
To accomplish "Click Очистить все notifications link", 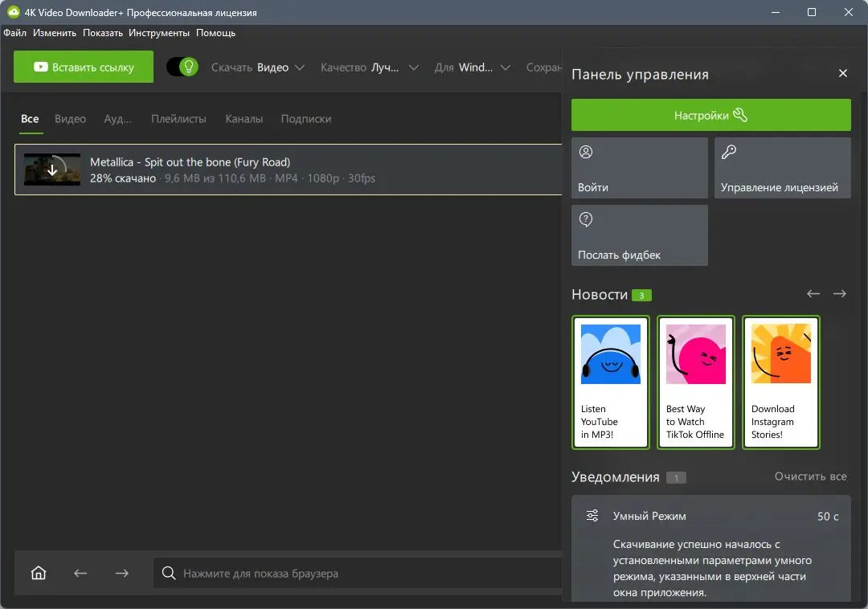I will [x=810, y=476].
